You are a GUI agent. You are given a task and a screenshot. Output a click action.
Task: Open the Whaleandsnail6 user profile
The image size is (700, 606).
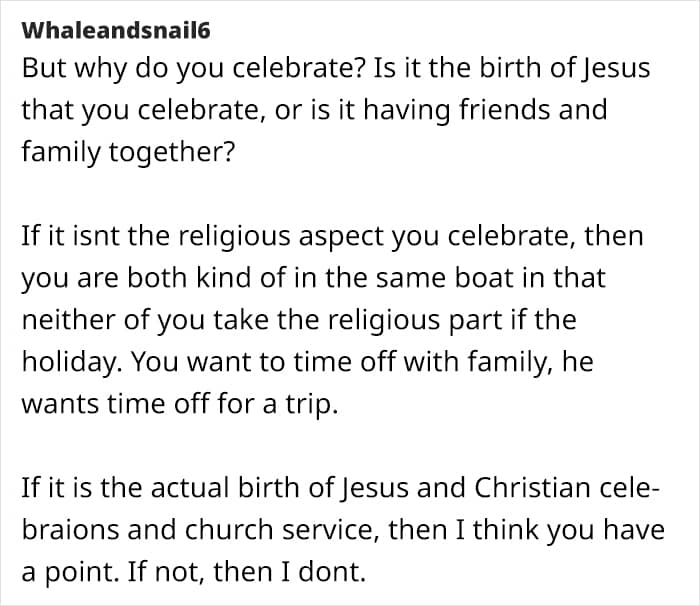116,31
